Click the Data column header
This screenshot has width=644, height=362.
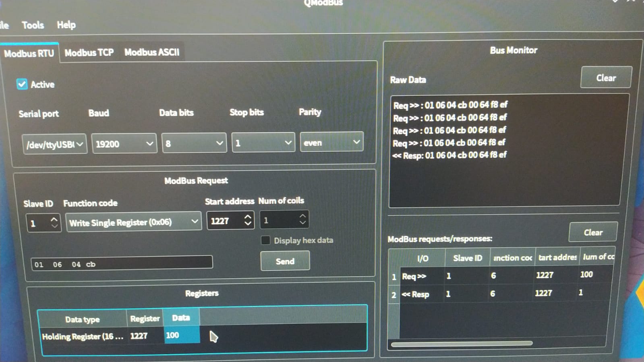click(181, 318)
